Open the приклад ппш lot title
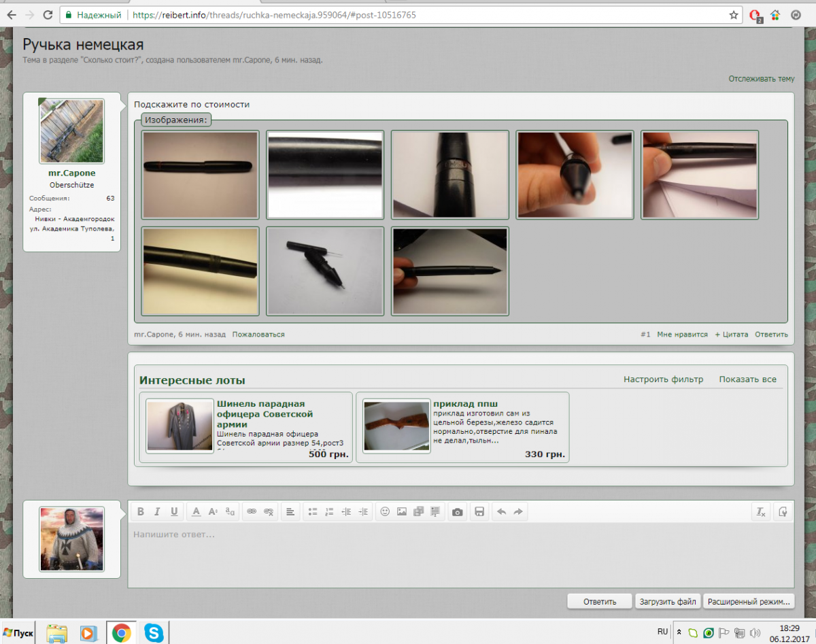Screen dimensions: 816x644 pos(466,404)
